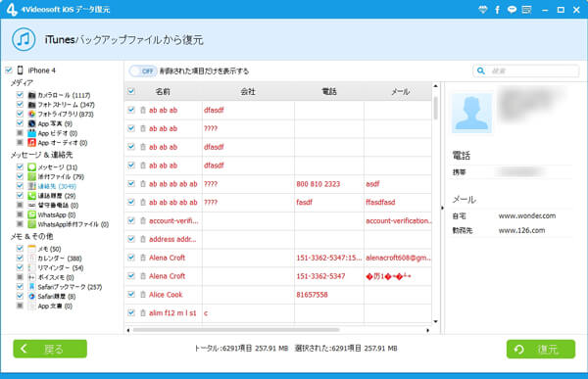Toggle the select-all checkbox in table header

click(131, 91)
